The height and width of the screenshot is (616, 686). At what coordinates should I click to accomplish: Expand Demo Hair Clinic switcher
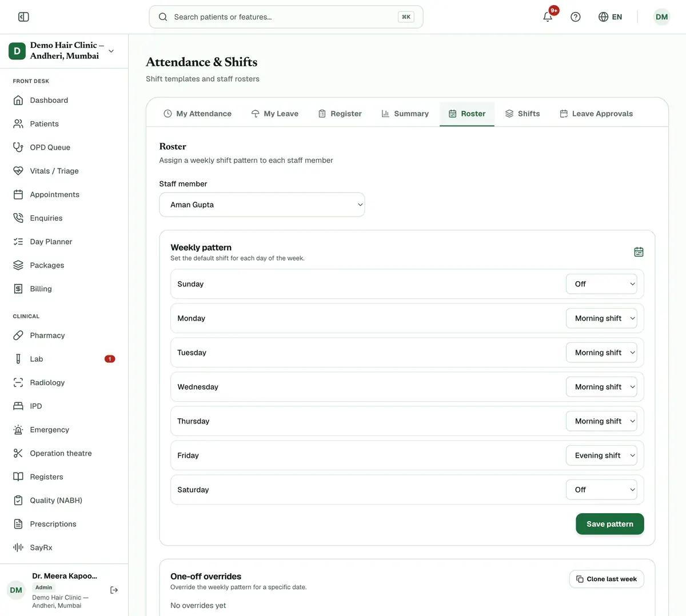pyautogui.click(x=64, y=51)
